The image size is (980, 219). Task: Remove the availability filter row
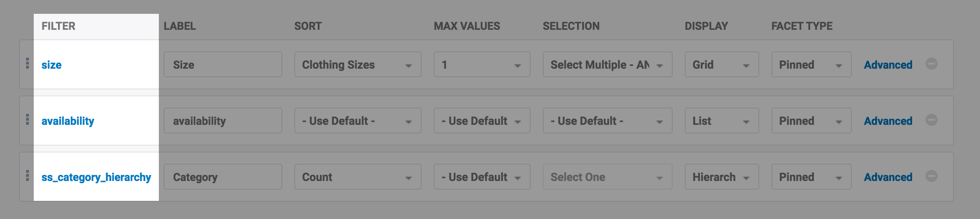(x=931, y=120)
